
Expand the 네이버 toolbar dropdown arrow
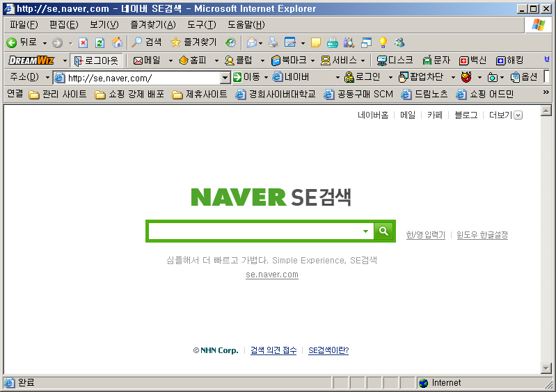coord(337,77)
